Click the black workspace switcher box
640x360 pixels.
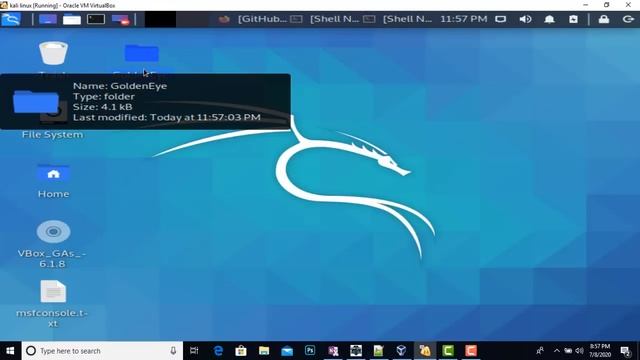160,19
